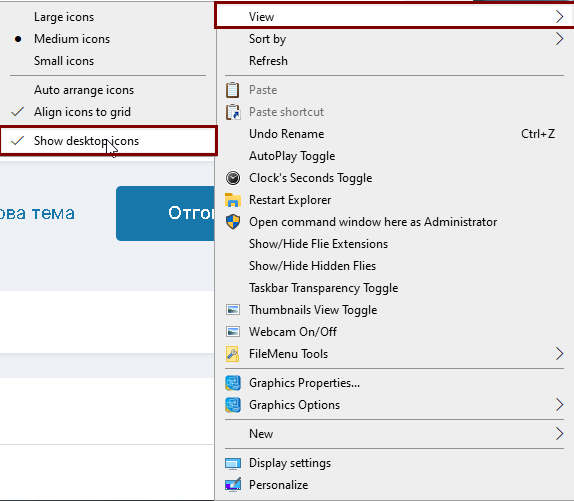Click the Webcam On/Off icon

click(233, 332)
